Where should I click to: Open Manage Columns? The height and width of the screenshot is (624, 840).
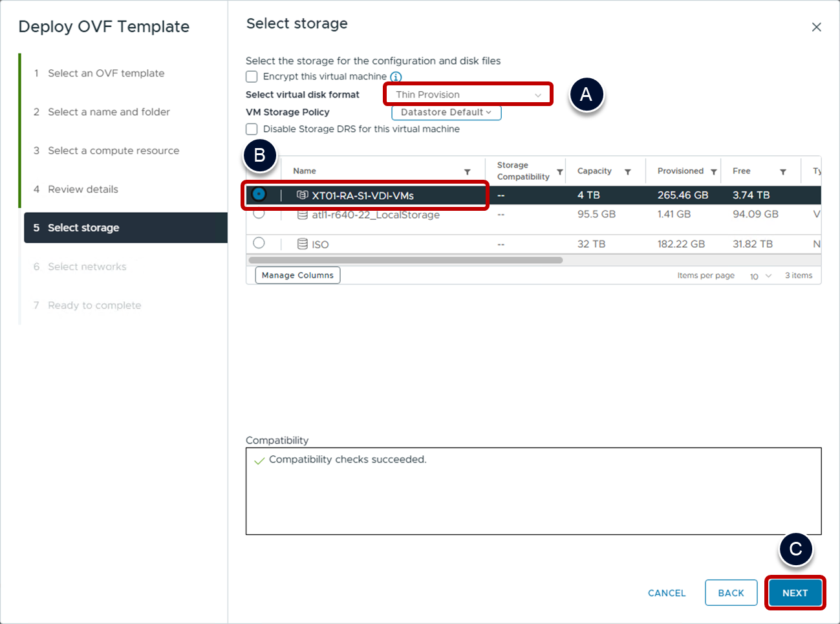pos(297,275)
